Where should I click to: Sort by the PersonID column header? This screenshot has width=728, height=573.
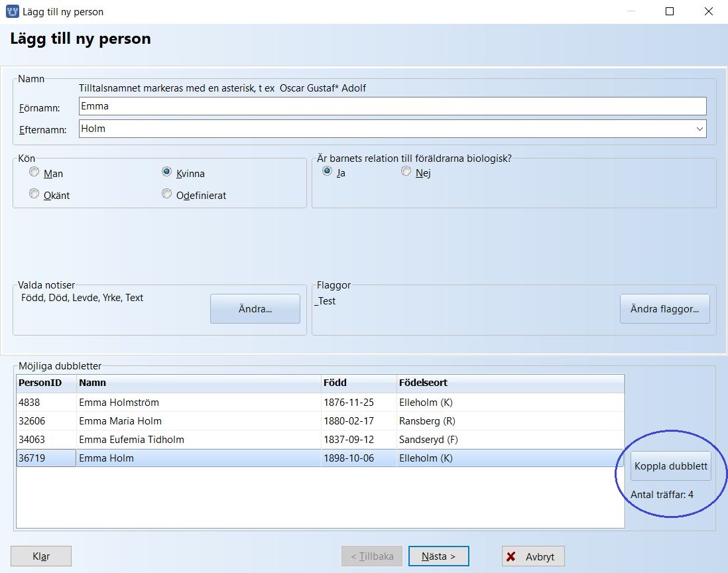coord(46,383)
